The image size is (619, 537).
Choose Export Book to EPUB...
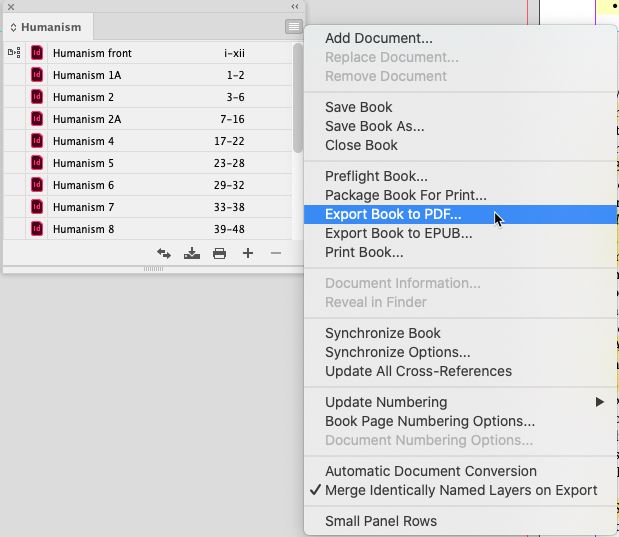[461, 233]
